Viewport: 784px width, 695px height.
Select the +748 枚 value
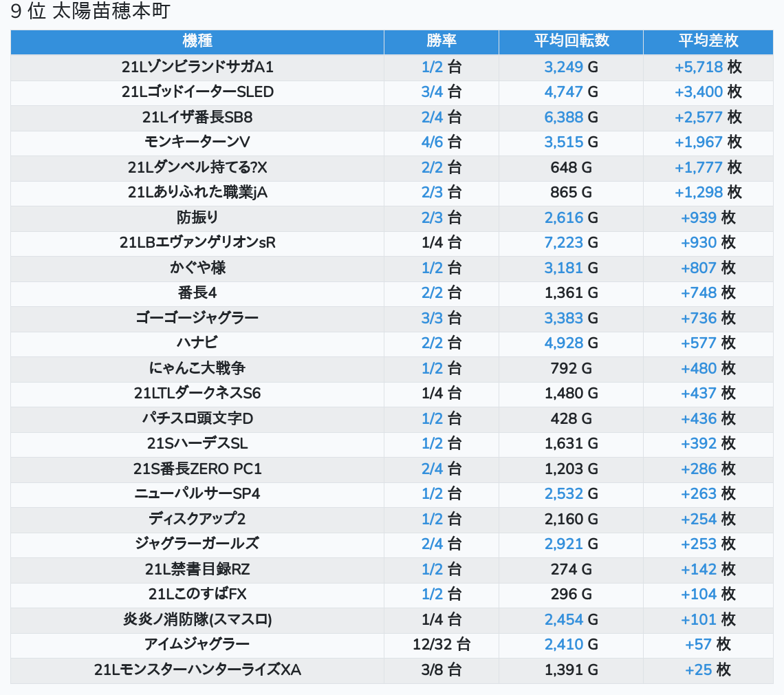[x=708, y=292]
